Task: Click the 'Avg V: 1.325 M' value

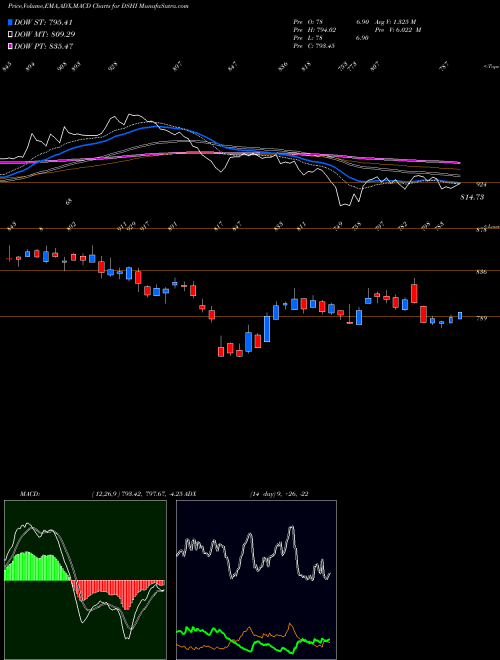Action: click(396, 22)
